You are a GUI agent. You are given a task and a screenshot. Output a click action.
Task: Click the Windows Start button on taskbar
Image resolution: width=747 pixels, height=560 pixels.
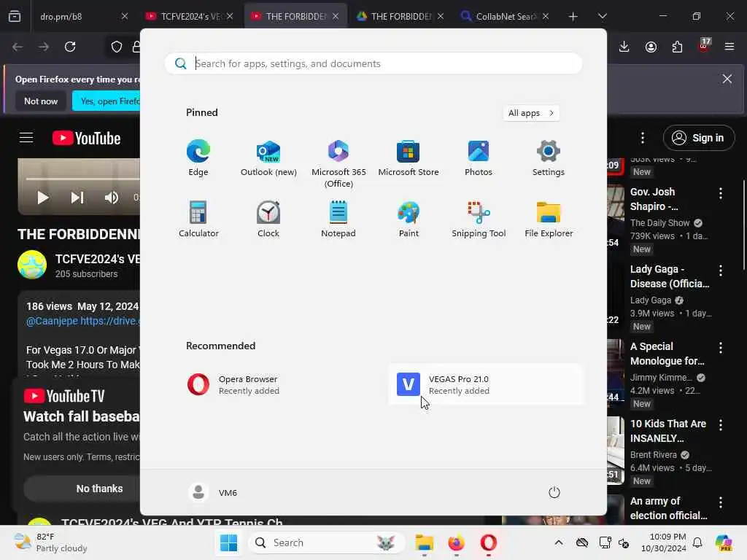(228, 542)
